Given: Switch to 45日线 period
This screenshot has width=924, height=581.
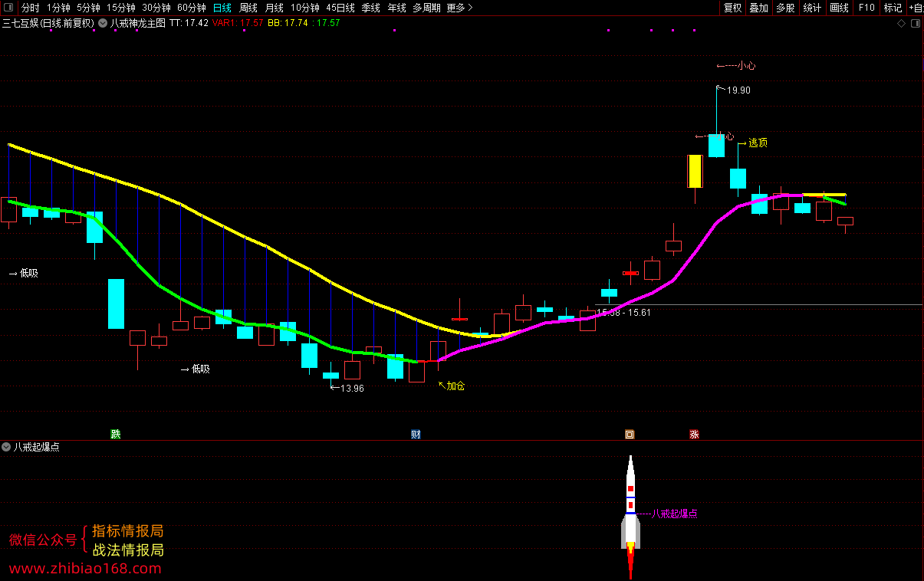Looking at the screenshot, I should [x=340, y=8].
